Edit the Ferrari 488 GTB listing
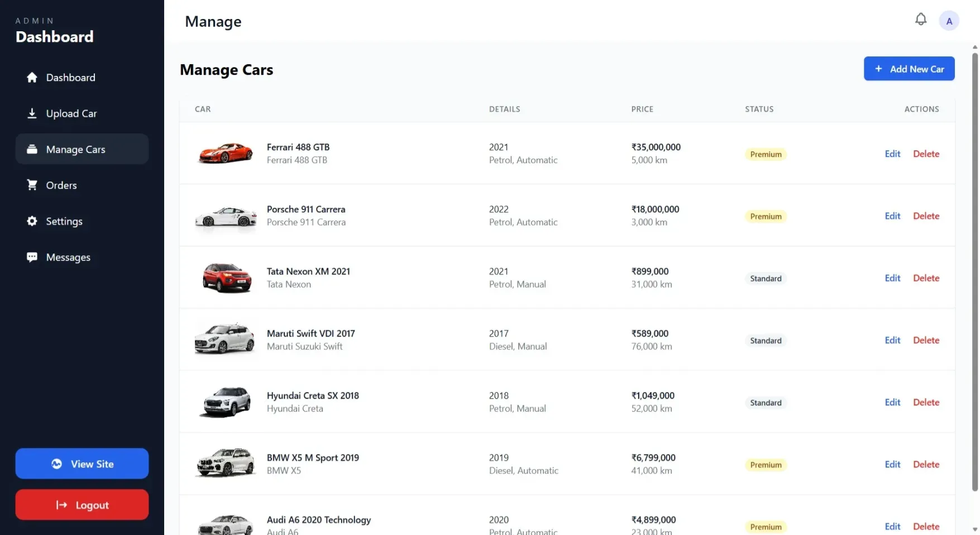Image resolution: width=980 pixels, height=535 pixels. pyautogui.click(x=892, y=154)
